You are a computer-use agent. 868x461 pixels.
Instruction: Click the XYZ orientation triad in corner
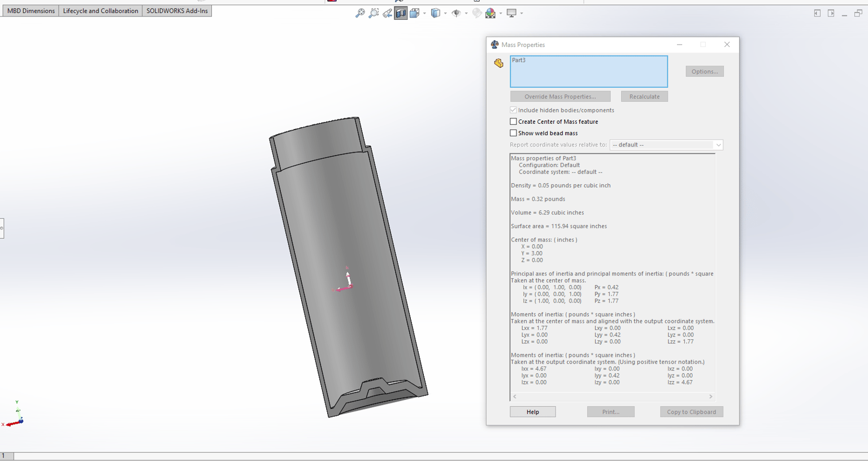coord(14,415)
